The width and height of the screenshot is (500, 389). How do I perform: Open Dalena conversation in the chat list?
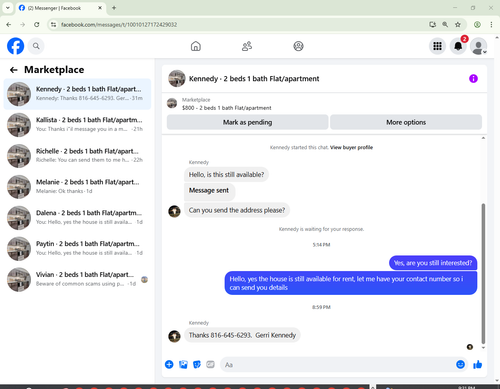tap(77, 218)
